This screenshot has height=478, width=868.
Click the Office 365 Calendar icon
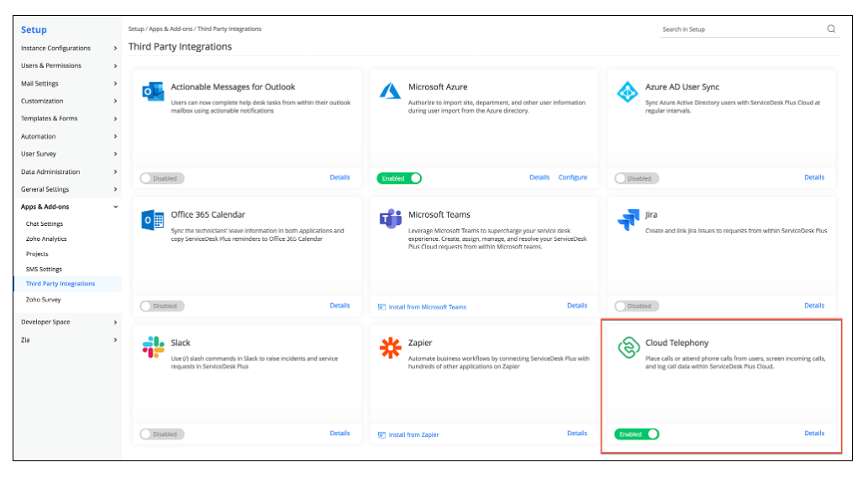click(153, 219)
